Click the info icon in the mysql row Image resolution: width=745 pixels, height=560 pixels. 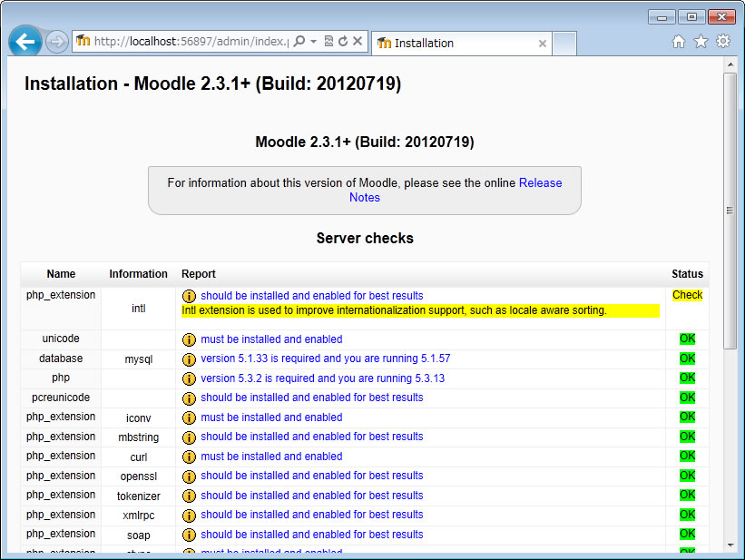click(189, 359)
